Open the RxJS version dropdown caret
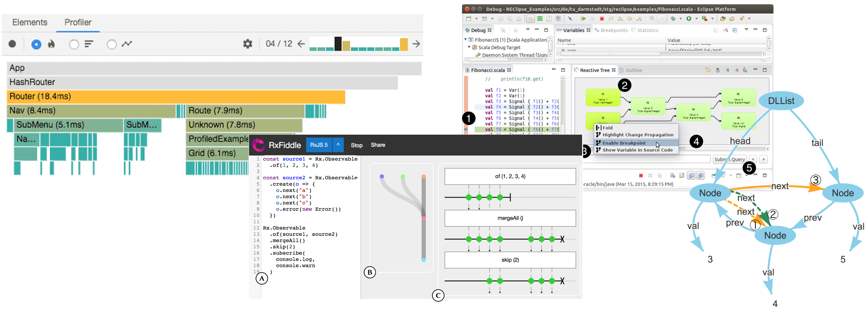The width and height of the screenshot is (868, 313). coord(338,145)
